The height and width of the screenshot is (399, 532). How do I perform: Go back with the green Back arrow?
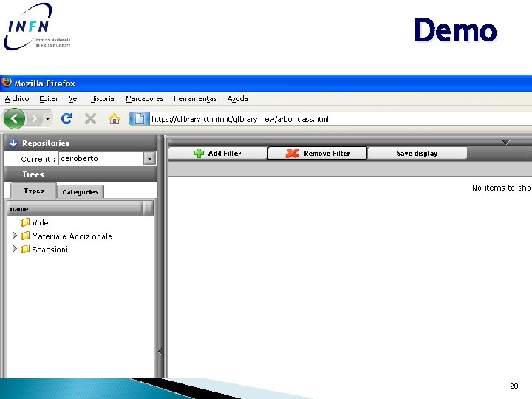pos(14,119)
